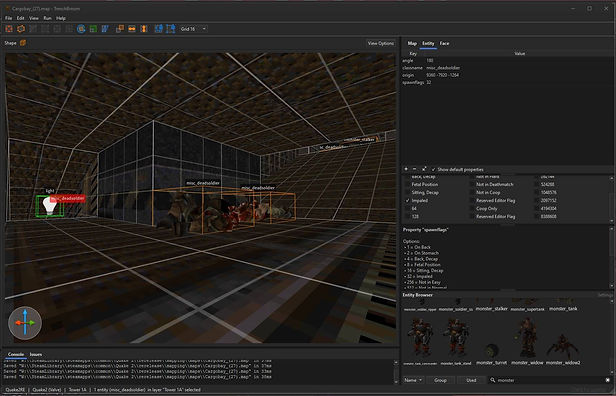The image size is (616, 396).
Task: Select the angle property row
Action: (x=507, y=60)
